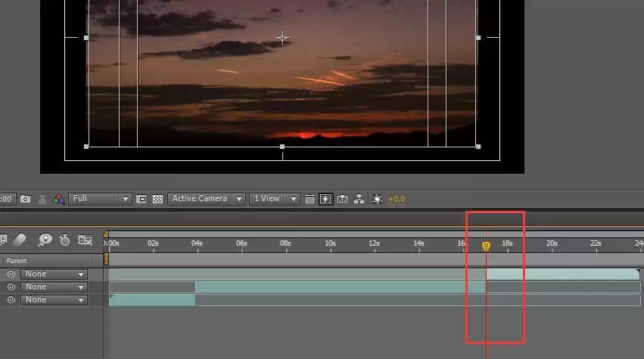The height and width of the screenshot is (359, 644).
Task: Click the Timeline button in viewer bar
Action: (342, 199)
